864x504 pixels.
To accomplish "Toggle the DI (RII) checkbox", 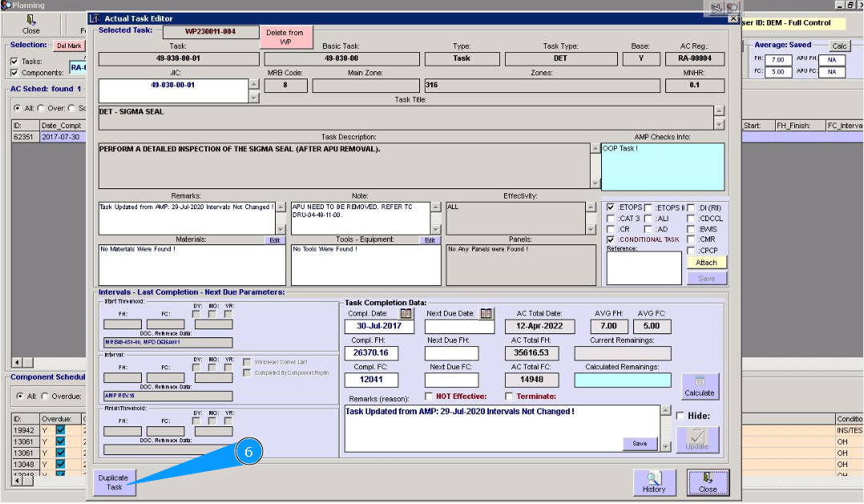I will pyautogui.click(x=691, y=208).
